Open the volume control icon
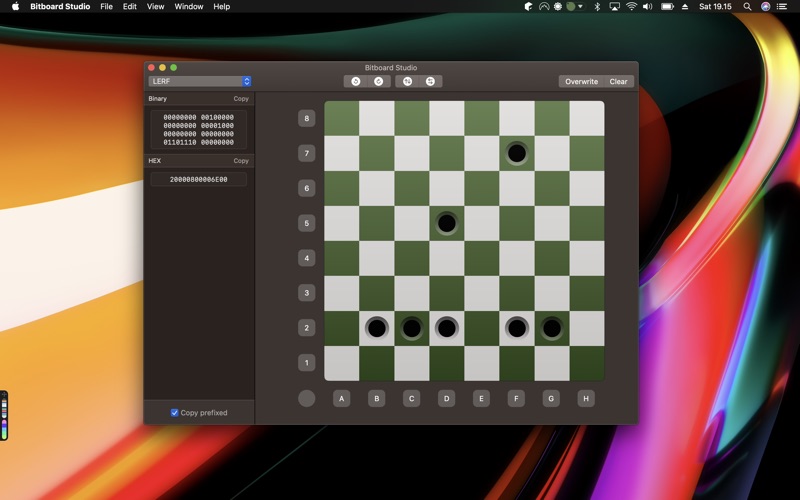Screen dimensions: 800x500 click(647, 7)
